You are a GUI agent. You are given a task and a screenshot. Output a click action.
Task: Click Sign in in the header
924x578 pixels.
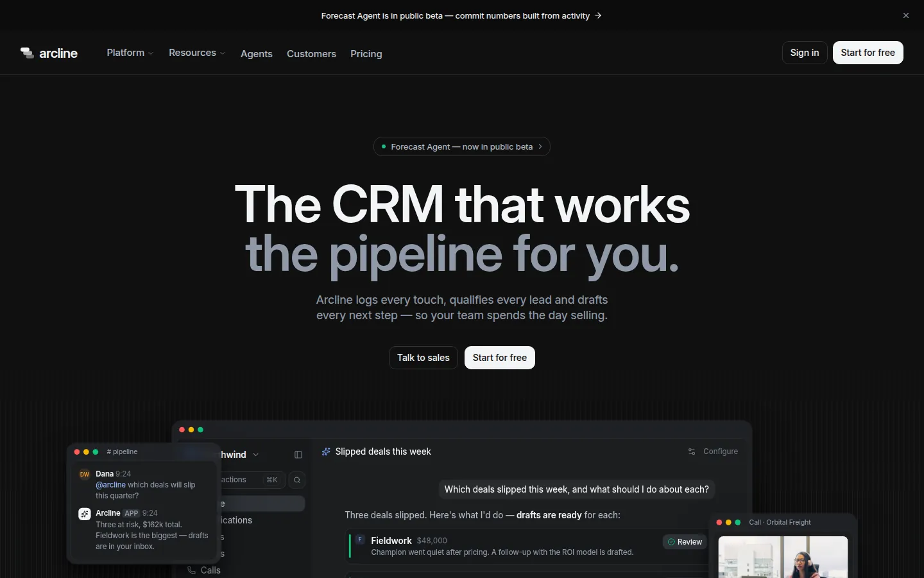(805, 53)
